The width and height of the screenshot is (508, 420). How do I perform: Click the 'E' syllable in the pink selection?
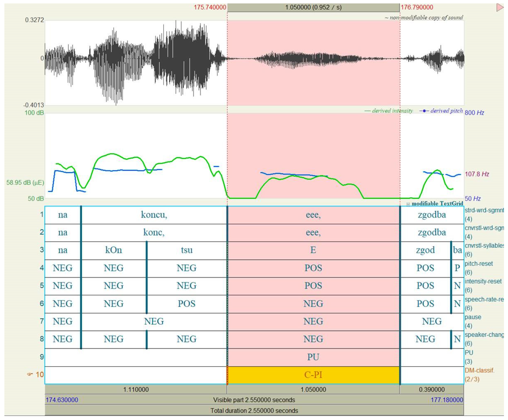click(x=313, y=250)
